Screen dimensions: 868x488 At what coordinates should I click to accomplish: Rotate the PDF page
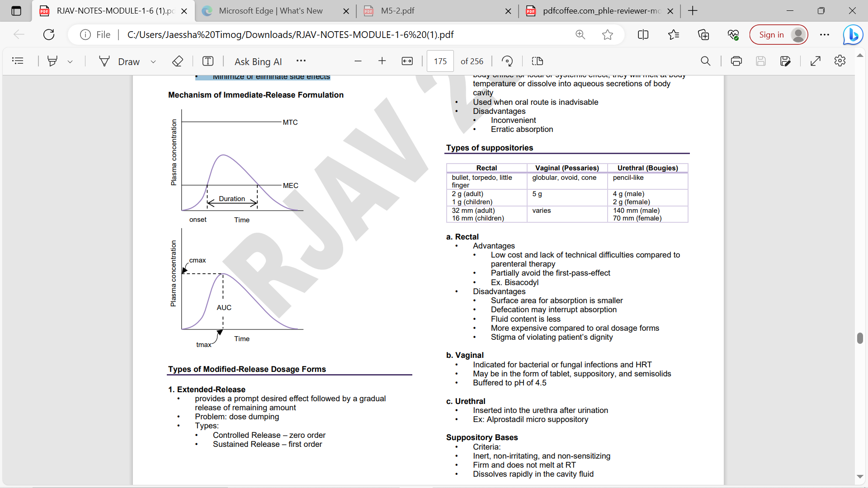pyautogui.click(x=507, y=61)
